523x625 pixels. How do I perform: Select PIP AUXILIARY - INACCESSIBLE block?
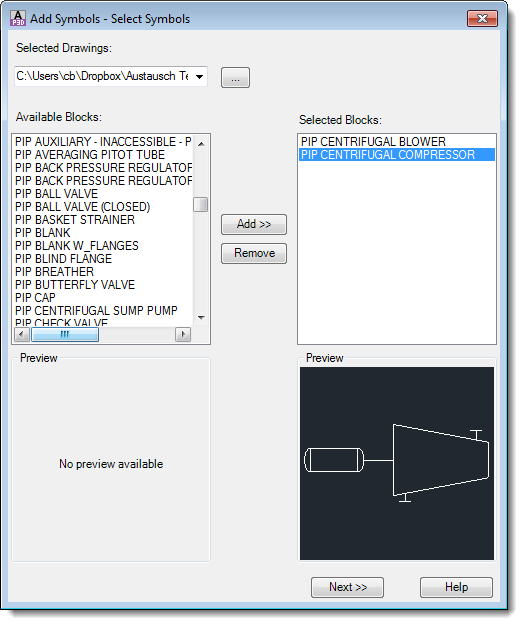coord(103,142)
